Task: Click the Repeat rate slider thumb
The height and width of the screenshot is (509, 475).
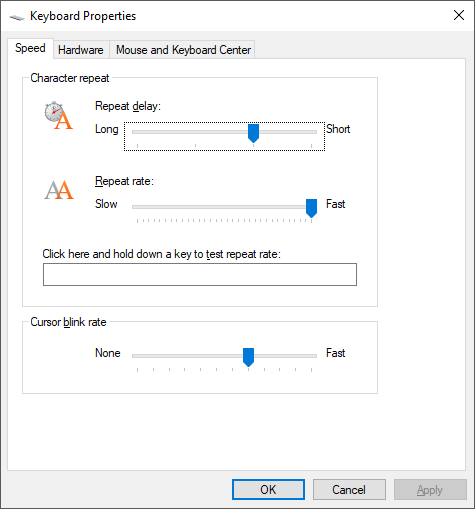Action: (311, 208)
